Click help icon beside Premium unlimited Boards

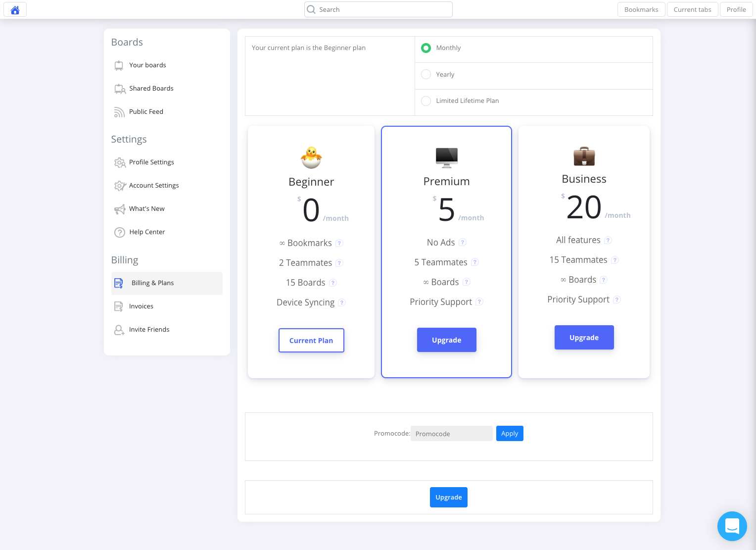(467, 282)
